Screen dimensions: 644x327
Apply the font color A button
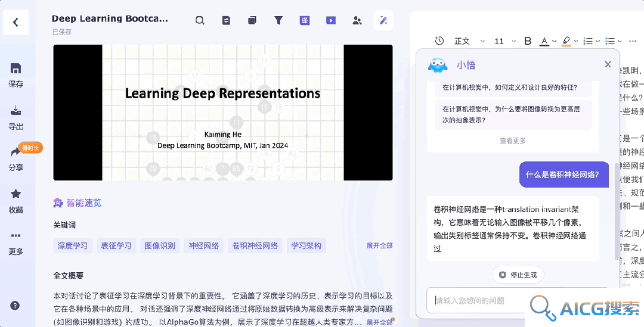pos(544,41)
